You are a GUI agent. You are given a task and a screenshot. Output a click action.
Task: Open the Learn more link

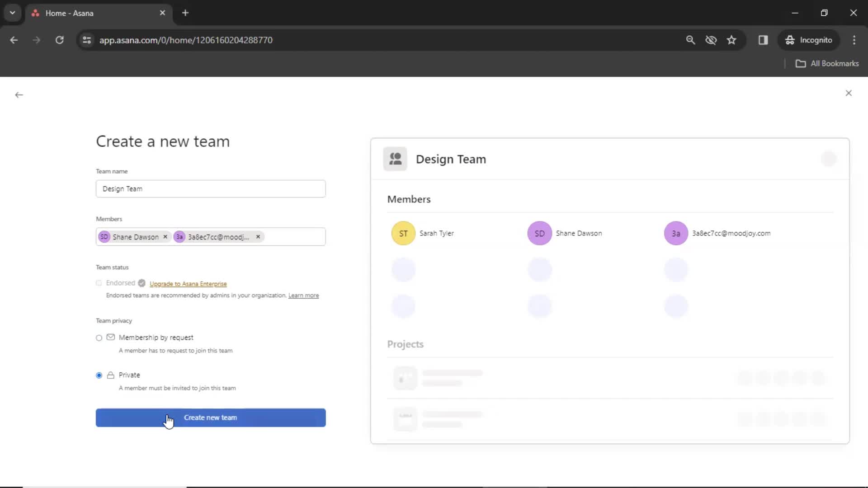[304, 296]
